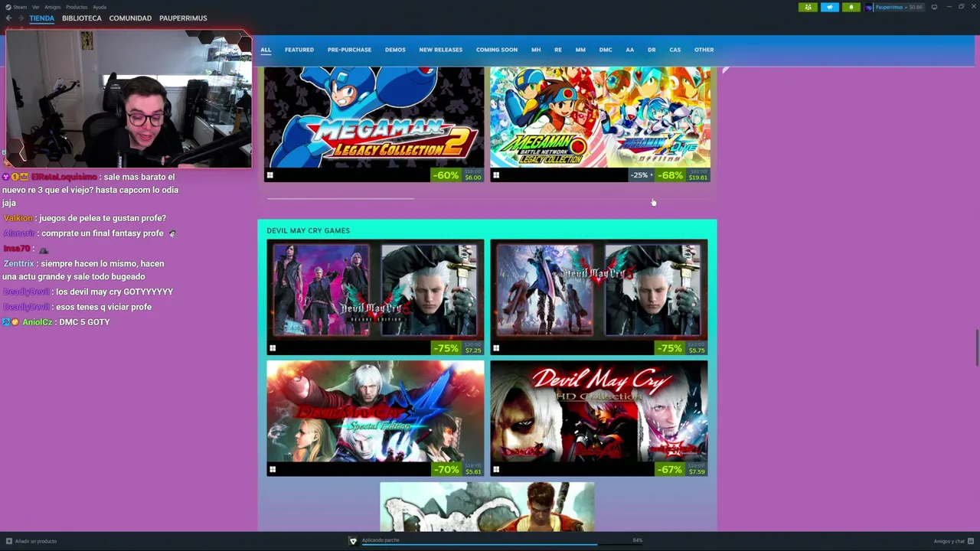Click the Mega Man carousel horizontal scroll bar
The image size is (980, 551).
click(340, 199)
